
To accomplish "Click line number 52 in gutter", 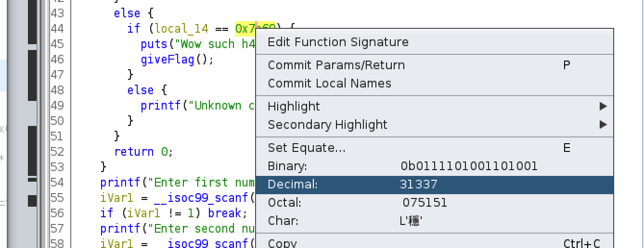I will [x=57, y=152].
